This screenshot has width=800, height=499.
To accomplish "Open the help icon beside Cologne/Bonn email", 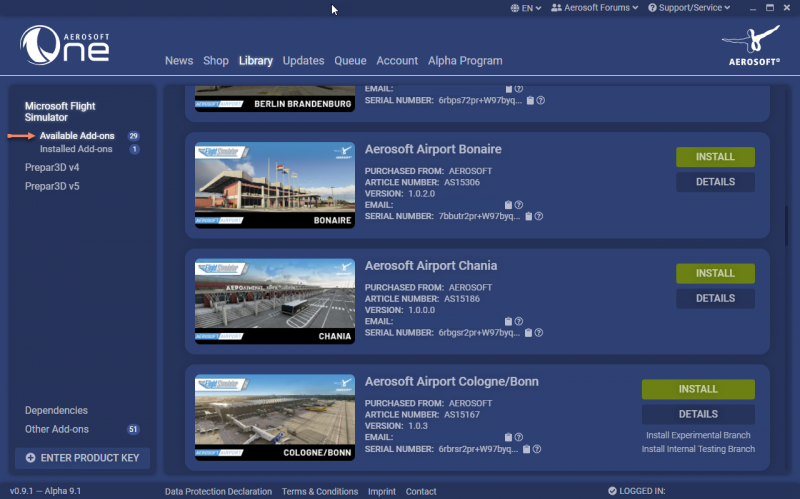I will point(519,437).
